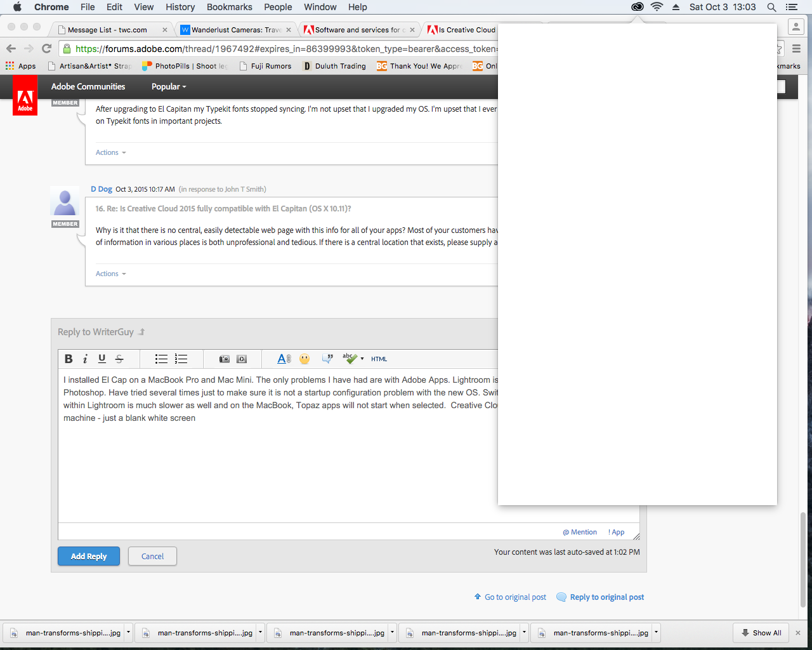Open Artisan&Artist Strap bookmark

[89, 66]
